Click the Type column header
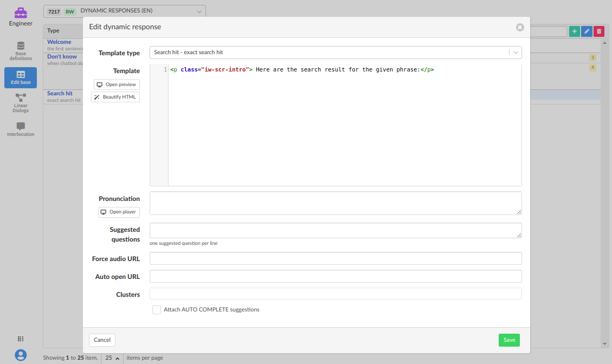Screen dimensions: 612x364 (x=54, y=30)
